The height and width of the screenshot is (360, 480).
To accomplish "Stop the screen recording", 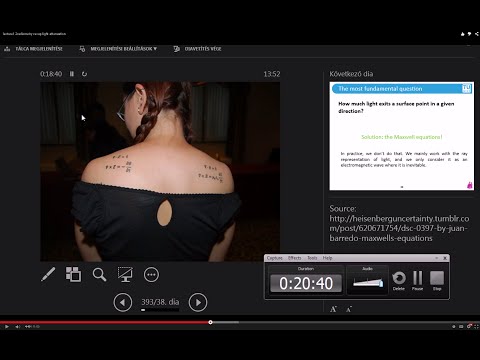I will [437, 281].
